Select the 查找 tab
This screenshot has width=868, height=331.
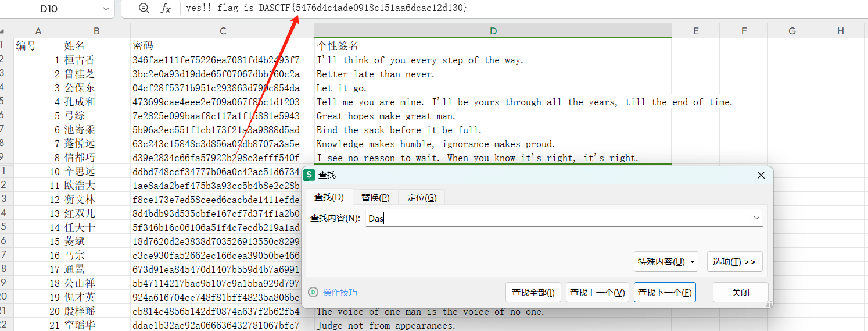coord(329,198)
